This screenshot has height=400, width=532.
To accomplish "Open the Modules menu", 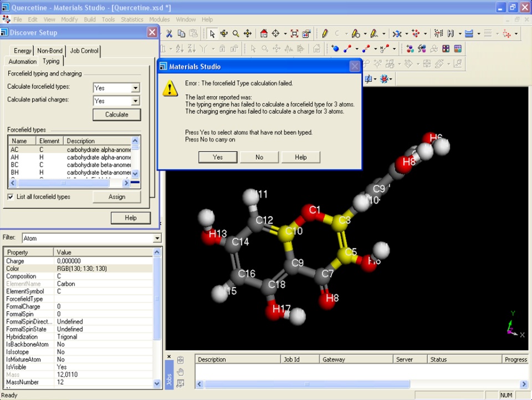I will click(x=159, y=19).
